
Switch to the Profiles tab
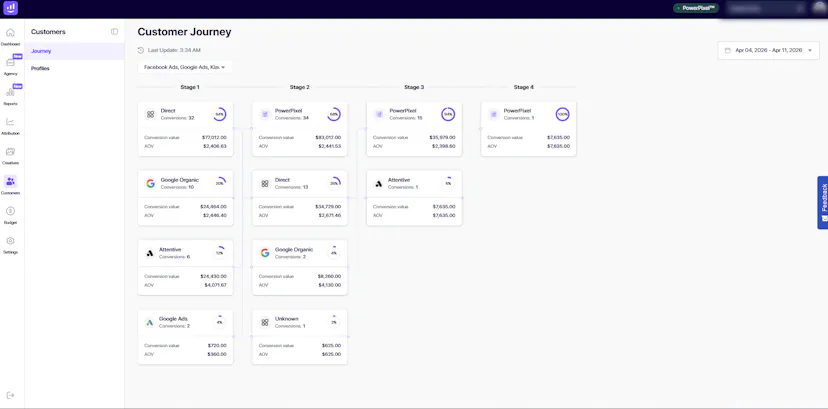tap(74, 68)
